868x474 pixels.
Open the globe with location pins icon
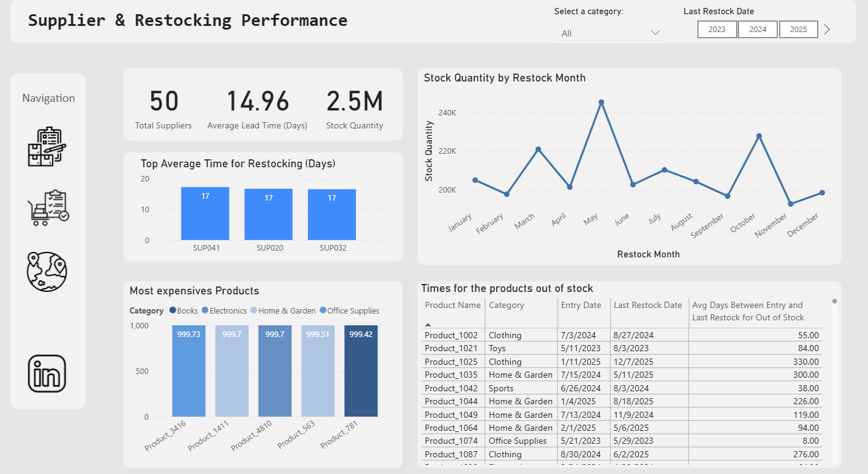click(x=47, y=272)
